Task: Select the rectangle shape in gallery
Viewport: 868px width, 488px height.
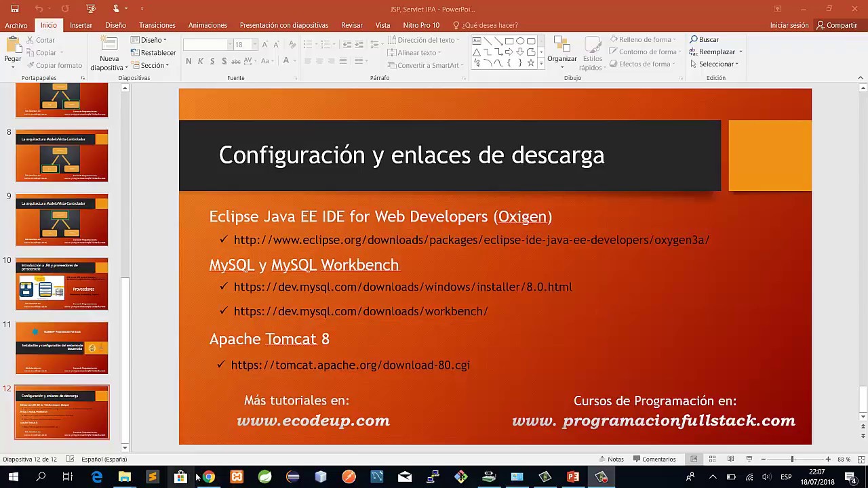Action: [x=509, y=41]
